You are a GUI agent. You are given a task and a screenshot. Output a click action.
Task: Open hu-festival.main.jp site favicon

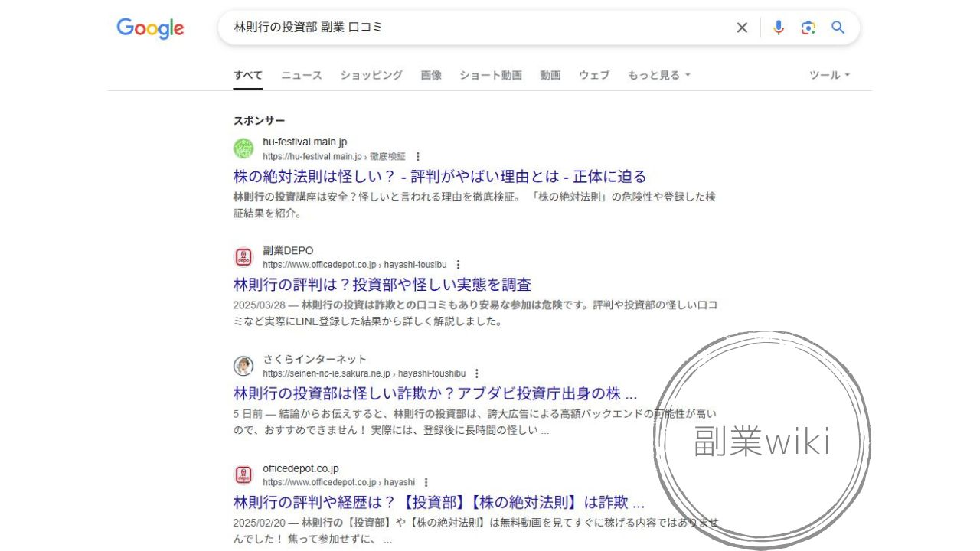pos(243,148)
